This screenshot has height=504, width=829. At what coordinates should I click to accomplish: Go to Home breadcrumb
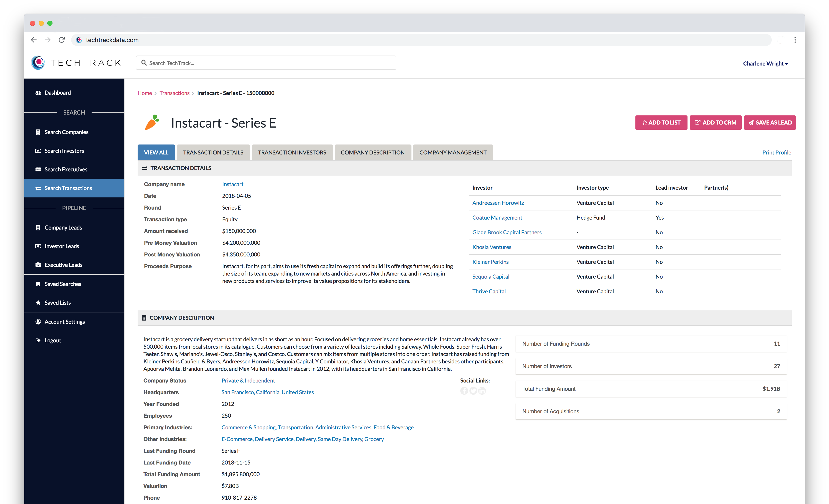click(145, 93)
